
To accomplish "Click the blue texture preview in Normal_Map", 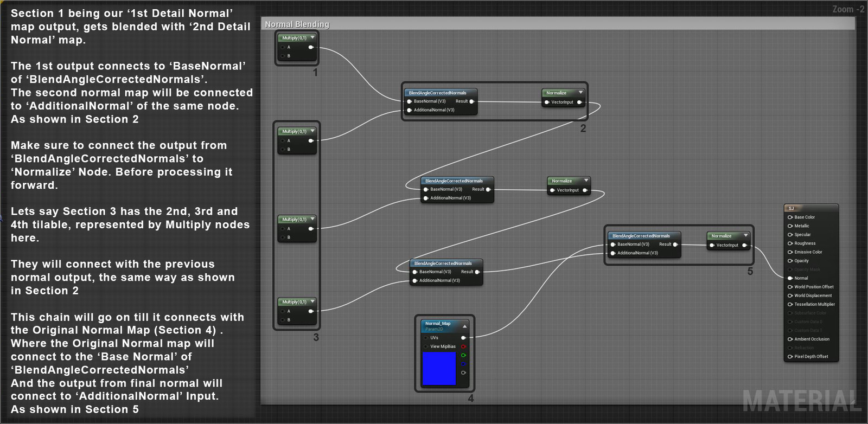I will (439, 369).
